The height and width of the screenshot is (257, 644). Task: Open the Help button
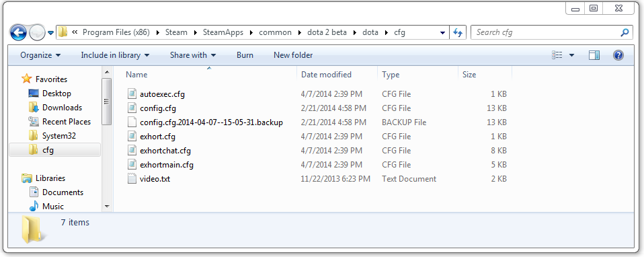click(618, 55)
